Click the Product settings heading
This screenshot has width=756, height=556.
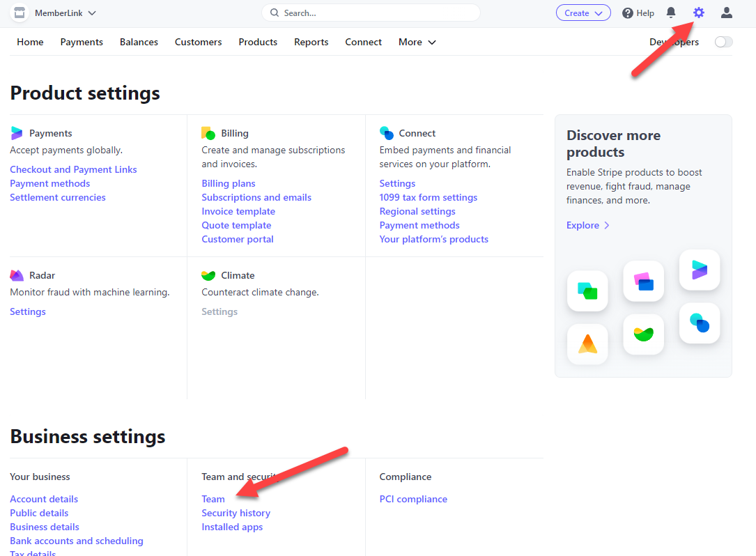(85, 93)
